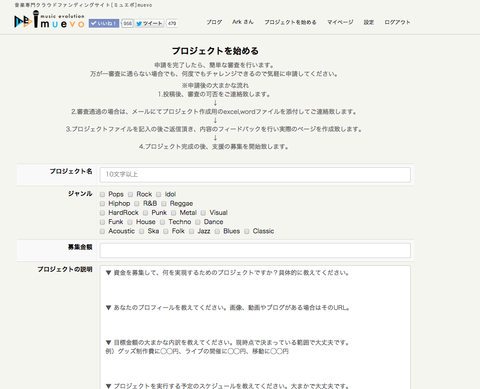The image size is (480, 389).
Task: Check the Punk genre checkbox
Action: (145, 213)
